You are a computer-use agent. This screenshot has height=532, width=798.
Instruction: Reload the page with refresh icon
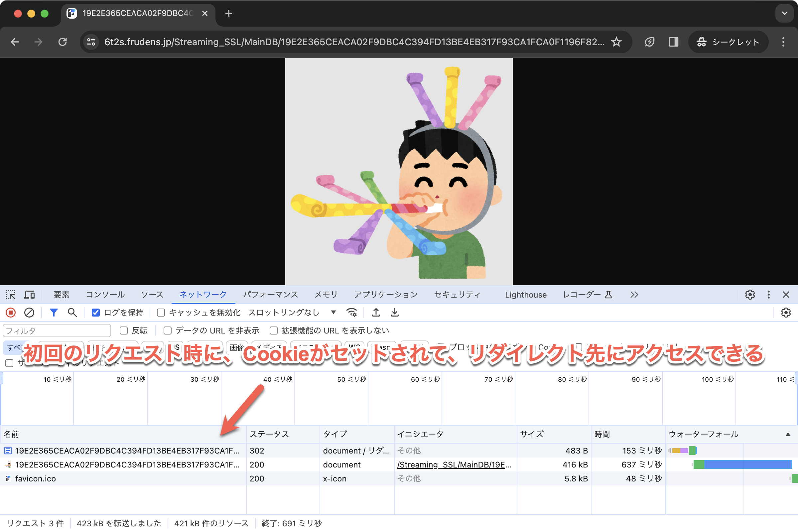pos(63,42)
